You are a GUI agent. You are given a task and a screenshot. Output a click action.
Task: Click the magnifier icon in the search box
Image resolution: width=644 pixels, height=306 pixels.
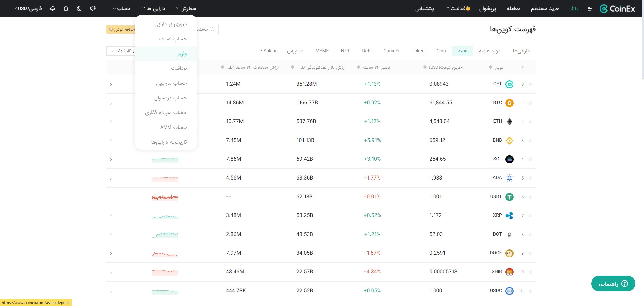click(213, 29)
